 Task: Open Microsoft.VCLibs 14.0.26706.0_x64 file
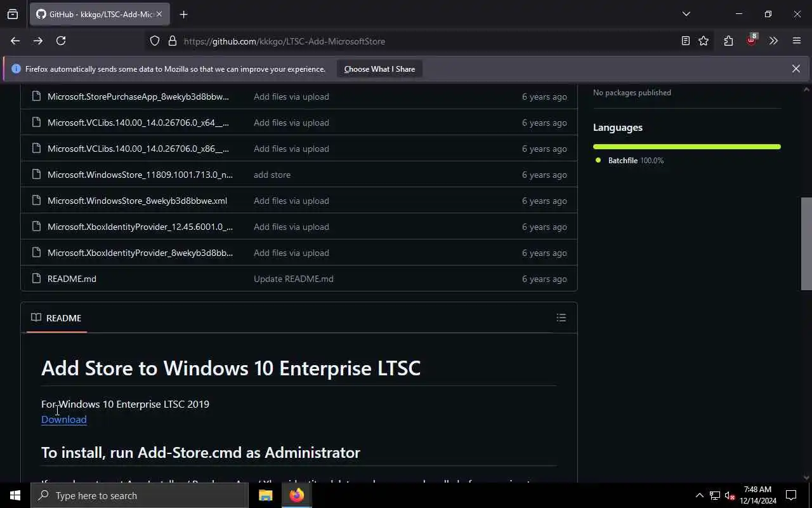click(138, 123)
